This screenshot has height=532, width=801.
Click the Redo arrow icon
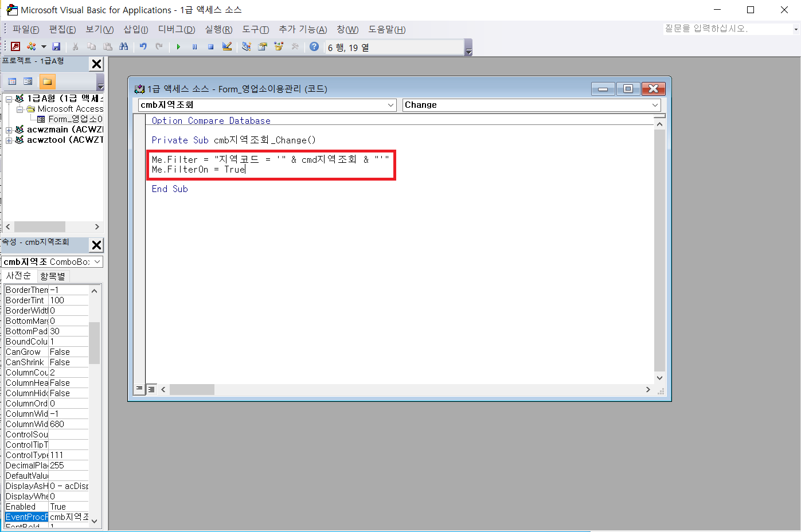point(159,46)
